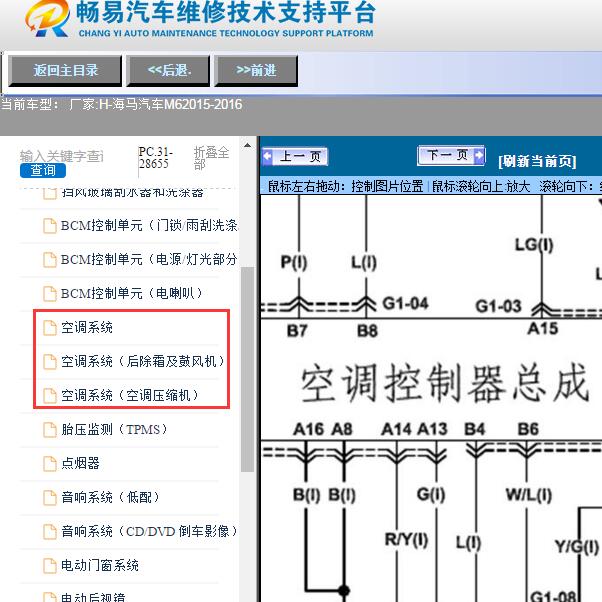Open the 电动门窗系统 entry
The width and height of the screenshot is (602, 602).
[100, 565]
